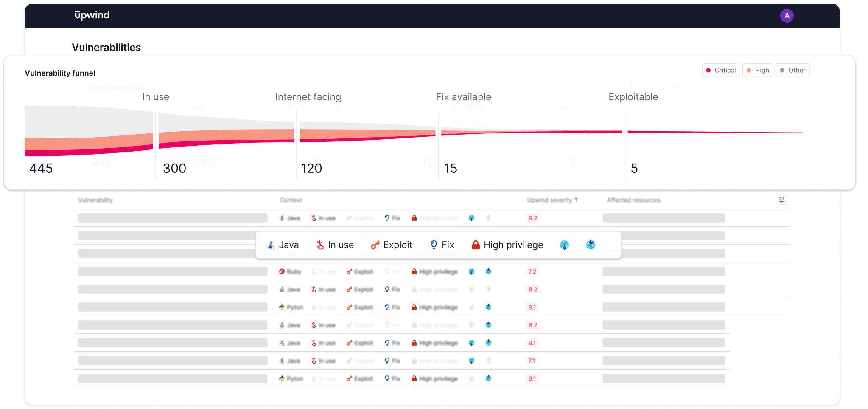868x409 pixels.
Task: Open the table column settings control
Action: click(782, 200)
